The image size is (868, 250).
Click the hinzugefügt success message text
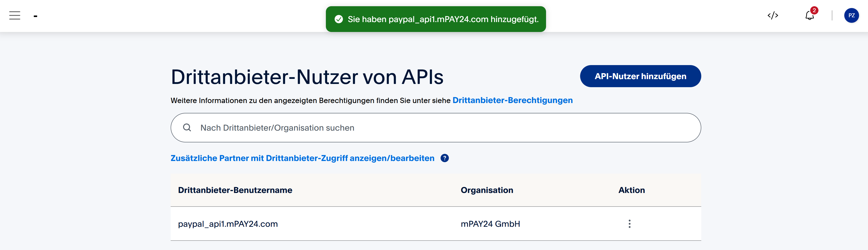pos(443,19)
